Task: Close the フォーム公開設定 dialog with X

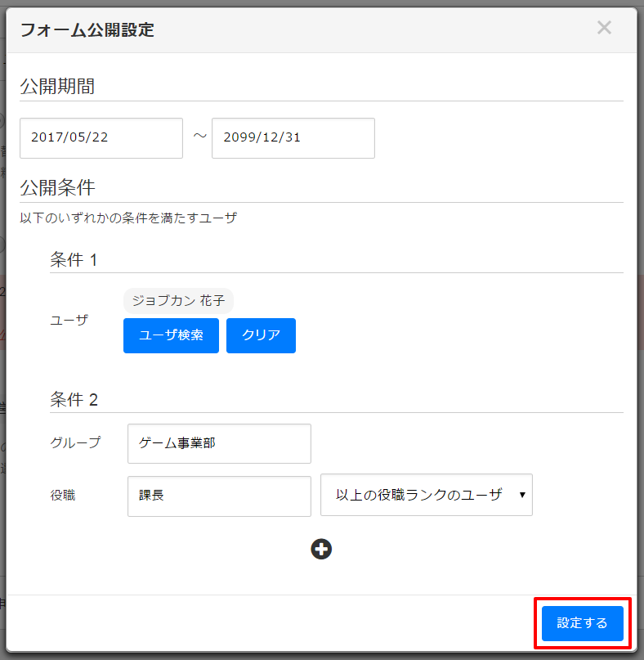Action: tap(604, 28)
